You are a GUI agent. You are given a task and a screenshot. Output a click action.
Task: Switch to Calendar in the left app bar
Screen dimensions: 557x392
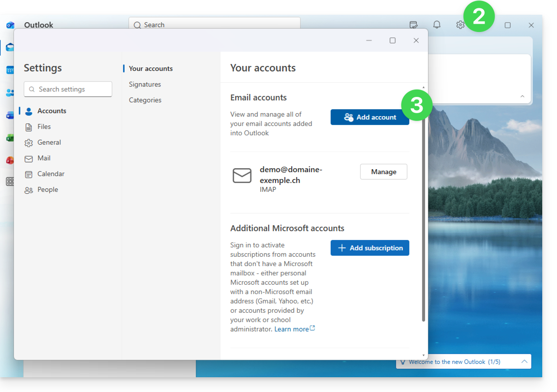point(10,70)
